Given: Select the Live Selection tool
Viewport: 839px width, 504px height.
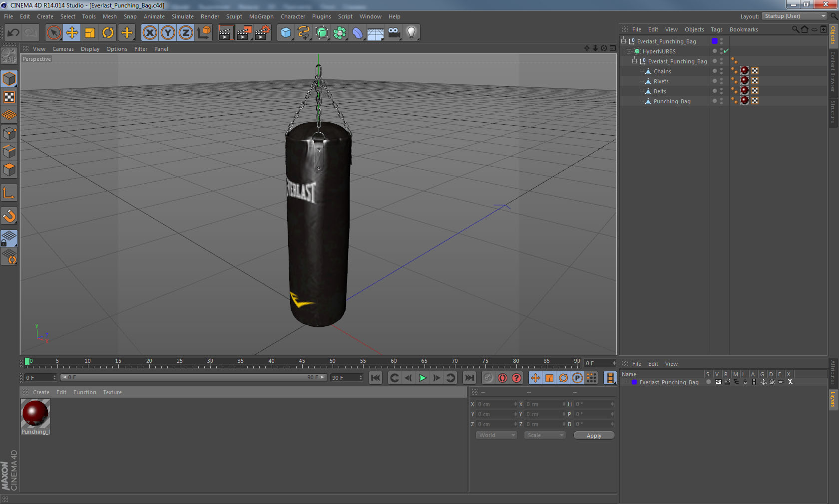Looking at the screenshot, I should pyautogui.click(x=53, y=33).
